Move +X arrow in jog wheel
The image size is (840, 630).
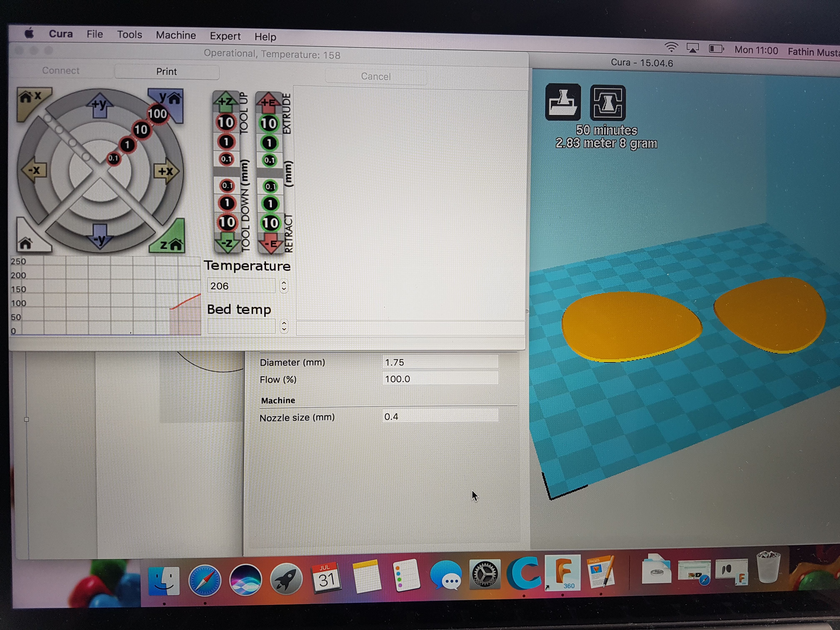[x=166, y=171]
